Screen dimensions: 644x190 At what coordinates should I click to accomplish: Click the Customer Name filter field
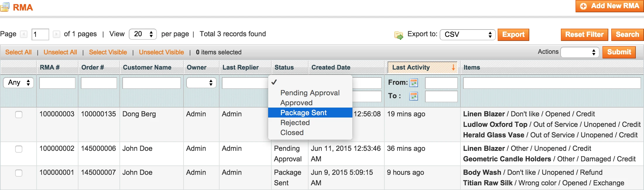151,83
